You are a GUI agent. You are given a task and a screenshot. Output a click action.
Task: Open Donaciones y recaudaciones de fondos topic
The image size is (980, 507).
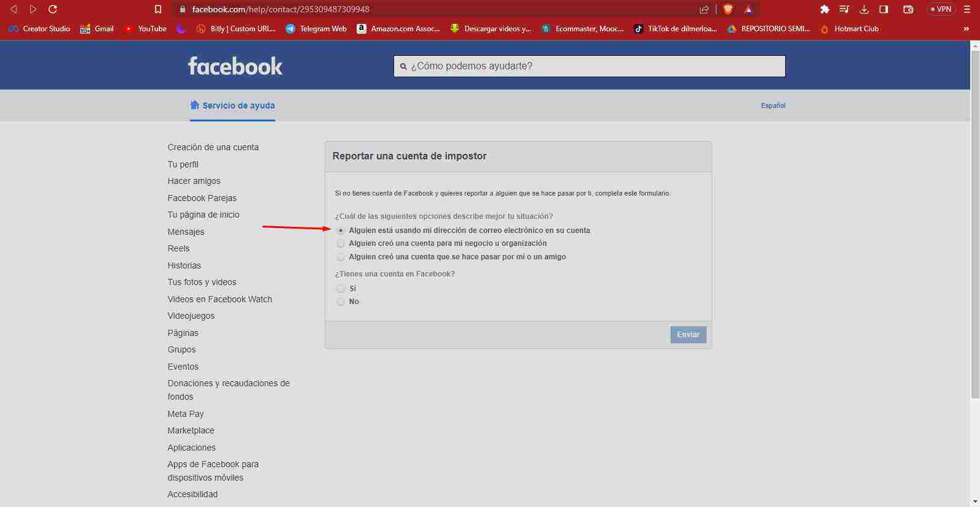coord(229,390)
